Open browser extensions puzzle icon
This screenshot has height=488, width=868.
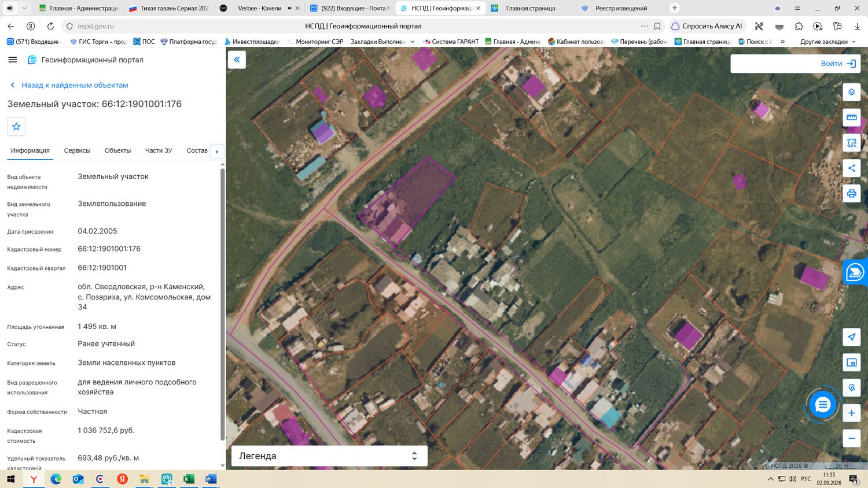tap(799, 26)
